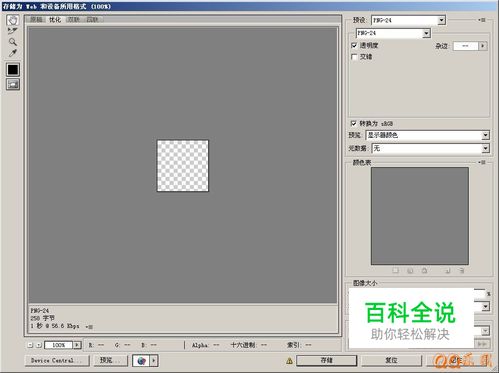
Task: Click the delete color trash icon
Action: point(462,271)
